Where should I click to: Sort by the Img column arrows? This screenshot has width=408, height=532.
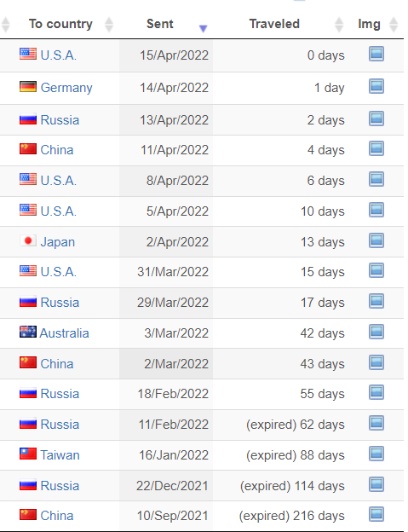[x=394, y=25]
